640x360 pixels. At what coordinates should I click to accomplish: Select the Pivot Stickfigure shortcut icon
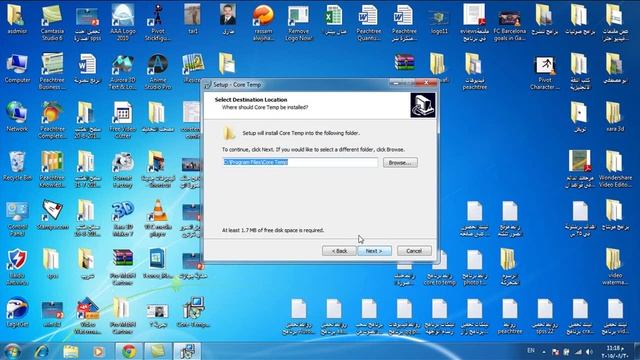pos(158,22)
